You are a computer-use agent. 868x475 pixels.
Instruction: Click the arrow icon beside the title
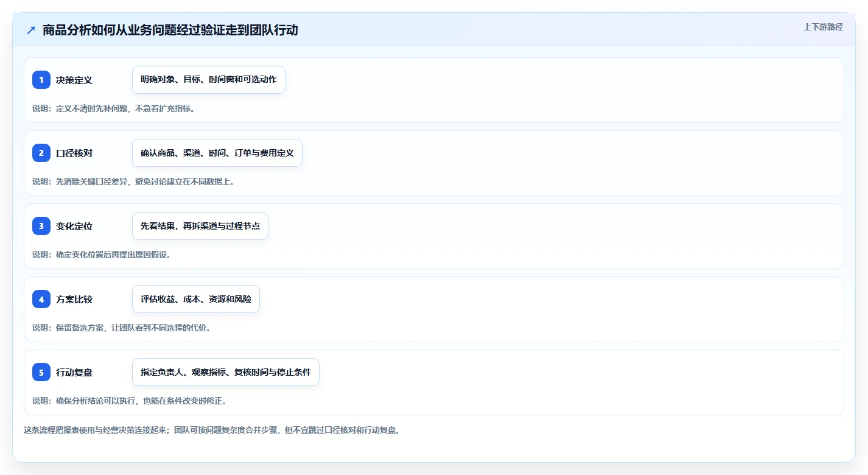click(x=31, y=30)
